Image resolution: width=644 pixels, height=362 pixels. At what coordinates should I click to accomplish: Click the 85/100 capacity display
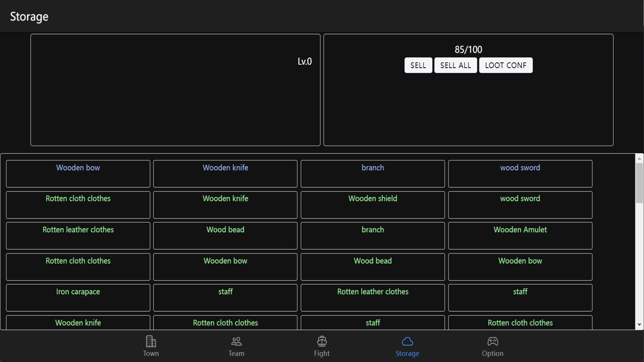tap(468, 49)
